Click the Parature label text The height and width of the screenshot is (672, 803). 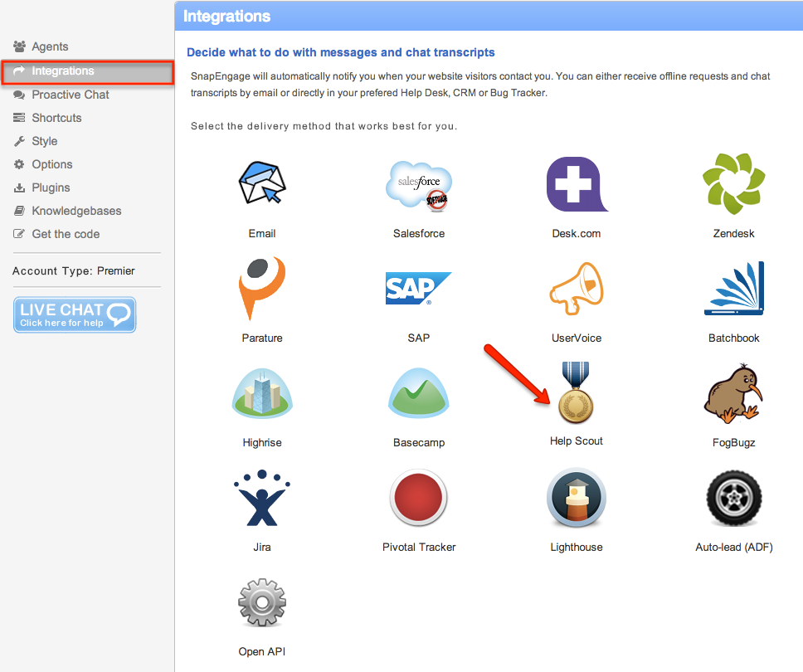tap(262, 338)
